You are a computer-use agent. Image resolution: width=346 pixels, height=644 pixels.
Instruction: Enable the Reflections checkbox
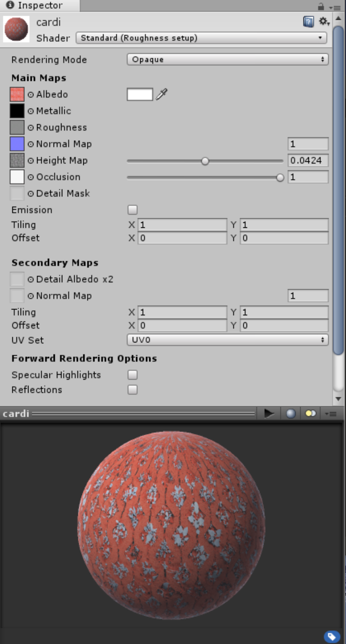[132, 390]
